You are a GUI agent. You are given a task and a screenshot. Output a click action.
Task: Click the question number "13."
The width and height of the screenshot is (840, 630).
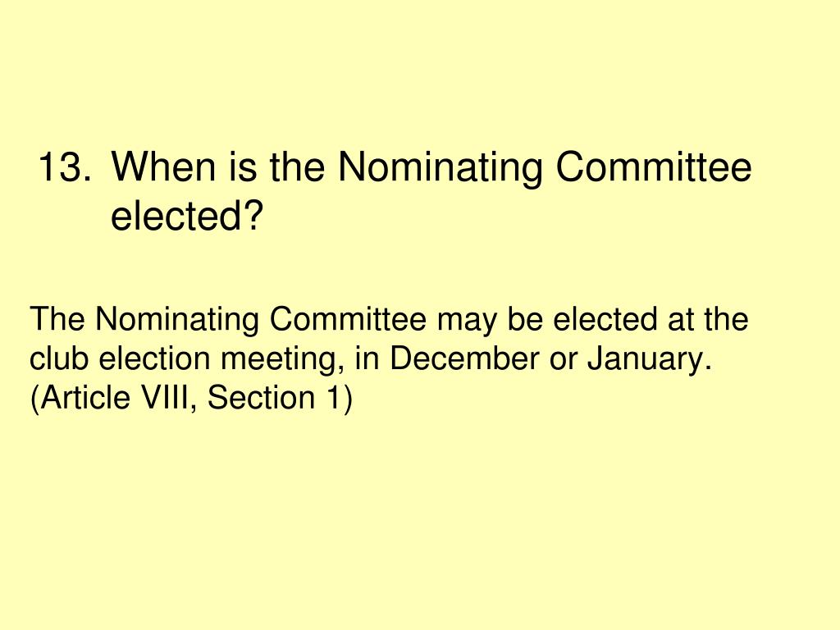(x=64, y=167)
